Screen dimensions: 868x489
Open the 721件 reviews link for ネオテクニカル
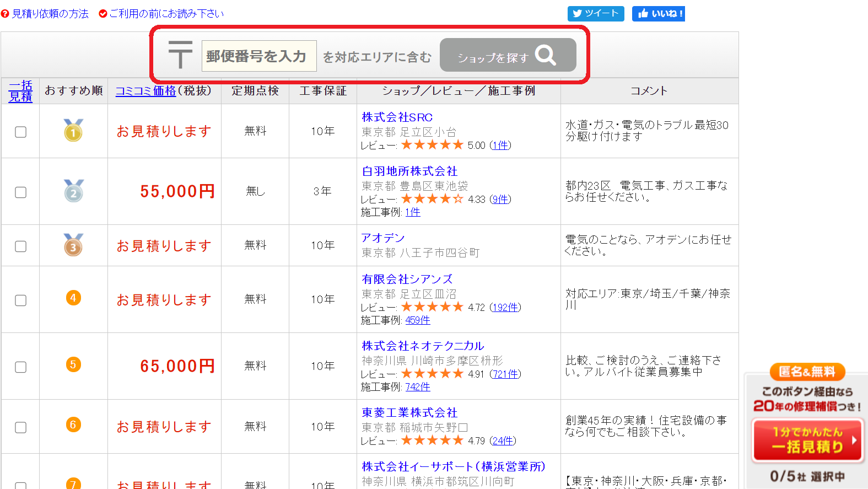pyautogui.click(x=505, y=374)
